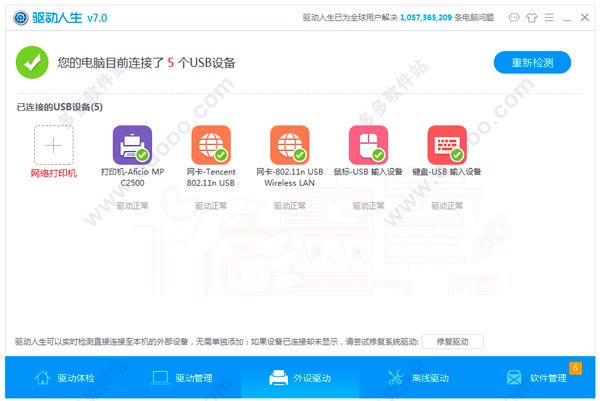This screenshot has width=600, height=401.
Task: Click the 修复驱动 button
Action: 453,341
